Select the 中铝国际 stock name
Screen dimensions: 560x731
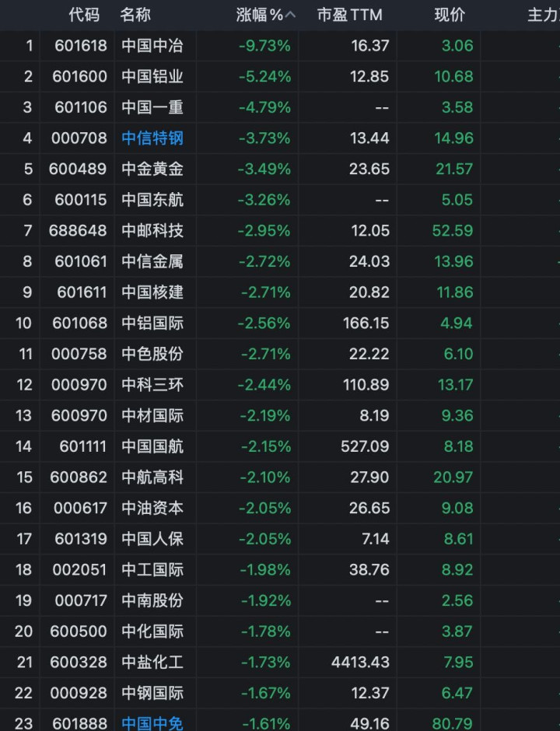tap(152, 323)
